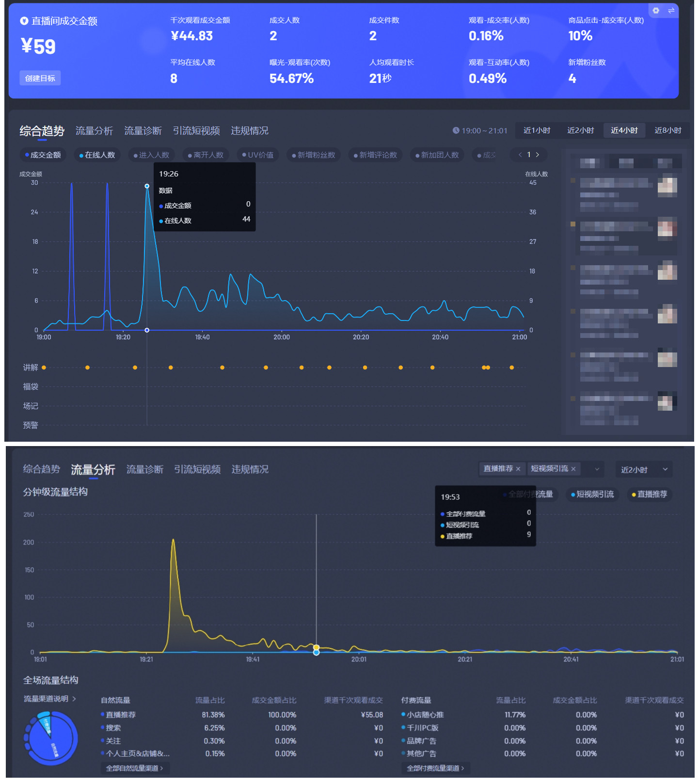699x784 pixels.
Task: Click the ¥55.08 channel value
Action: pyautogui.click(x=372, y=715)
